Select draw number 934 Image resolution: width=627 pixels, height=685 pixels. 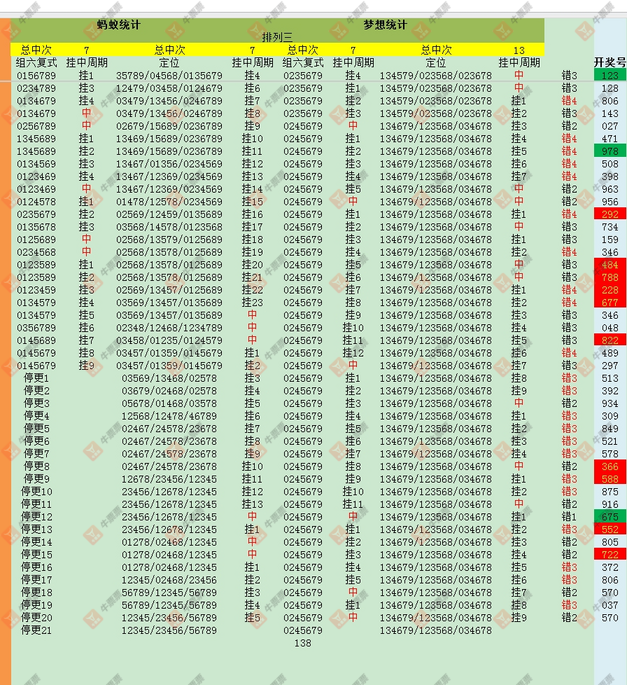coord(610,403)
